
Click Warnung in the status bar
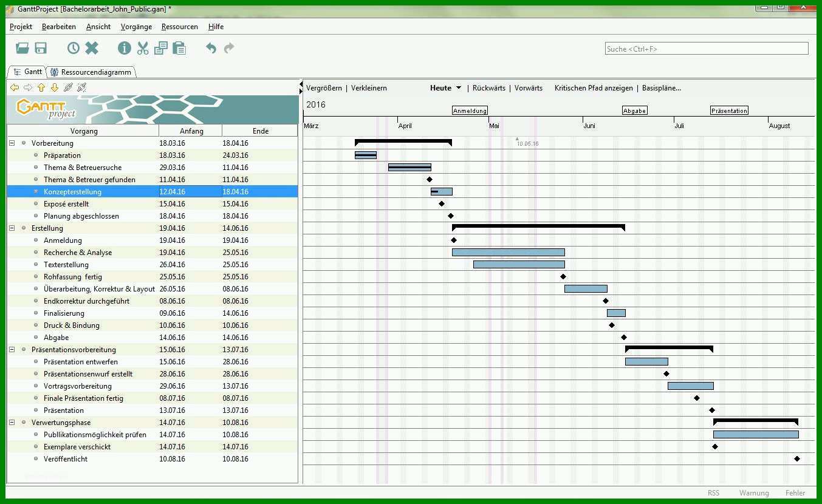pyautogui.click(x=754, y=493)
